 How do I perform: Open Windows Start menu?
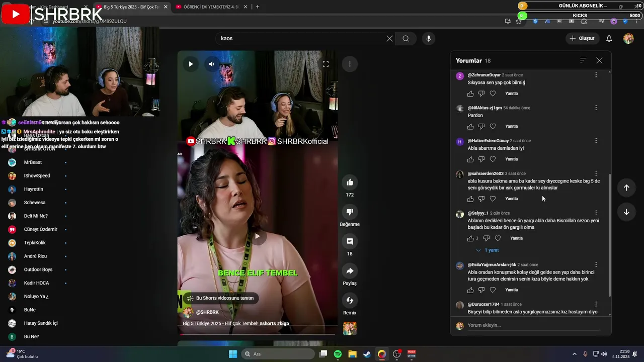(233, 354)
